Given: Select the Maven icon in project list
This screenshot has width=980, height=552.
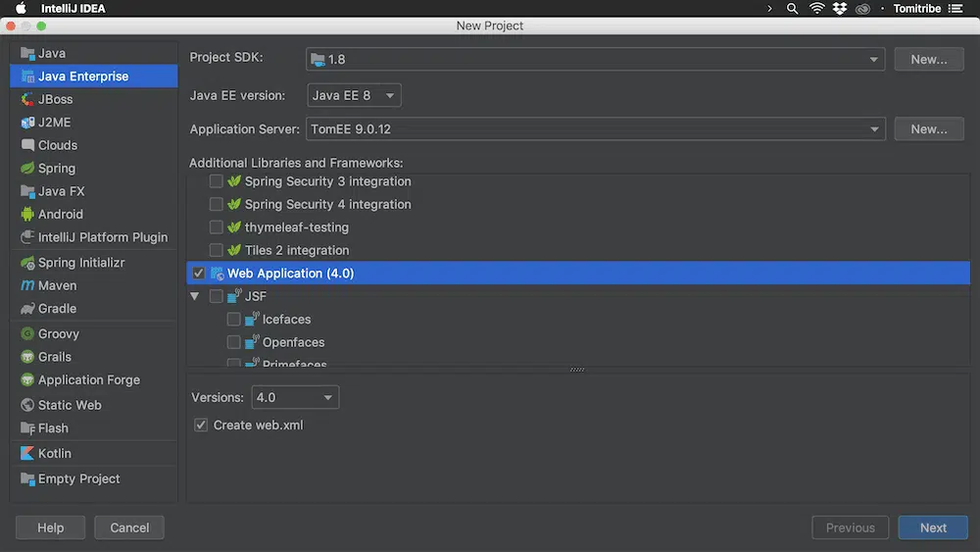Looking at the screenshot, I should 27,285.
